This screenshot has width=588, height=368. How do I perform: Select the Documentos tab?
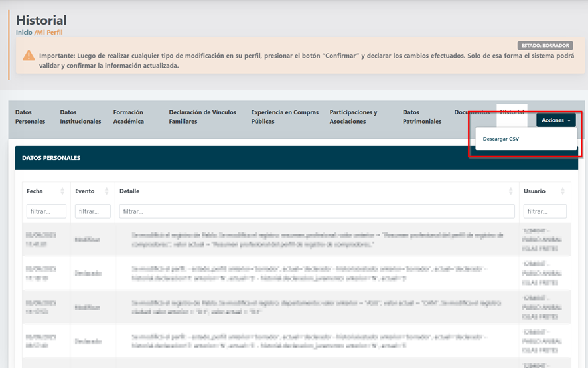click(472, 112)
